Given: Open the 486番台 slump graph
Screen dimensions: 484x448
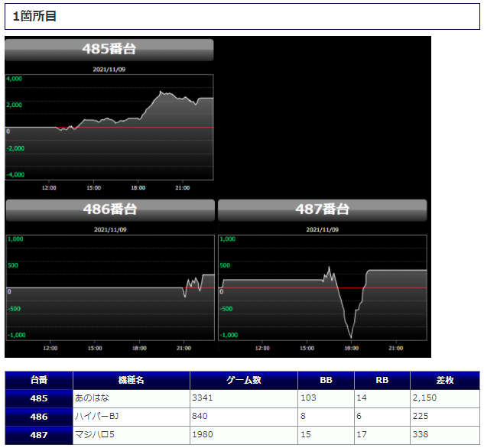Looking at the screenshot, I should 110,287.
